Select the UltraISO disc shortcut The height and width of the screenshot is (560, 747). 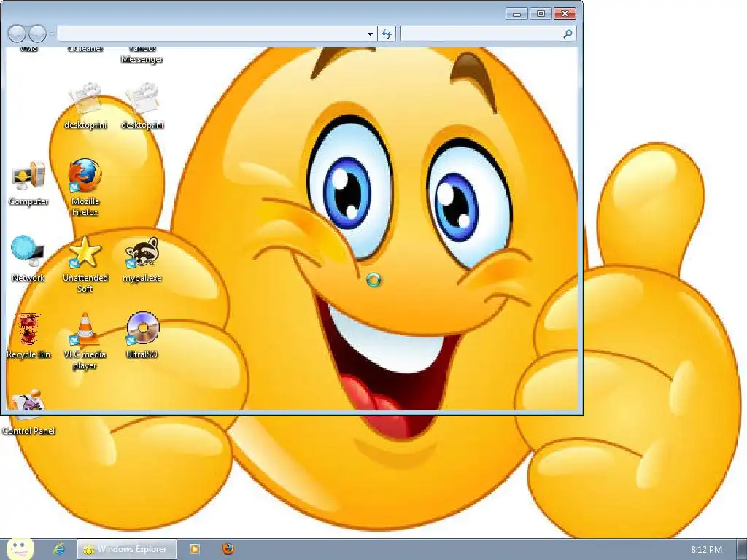click(x=142, y=335)
